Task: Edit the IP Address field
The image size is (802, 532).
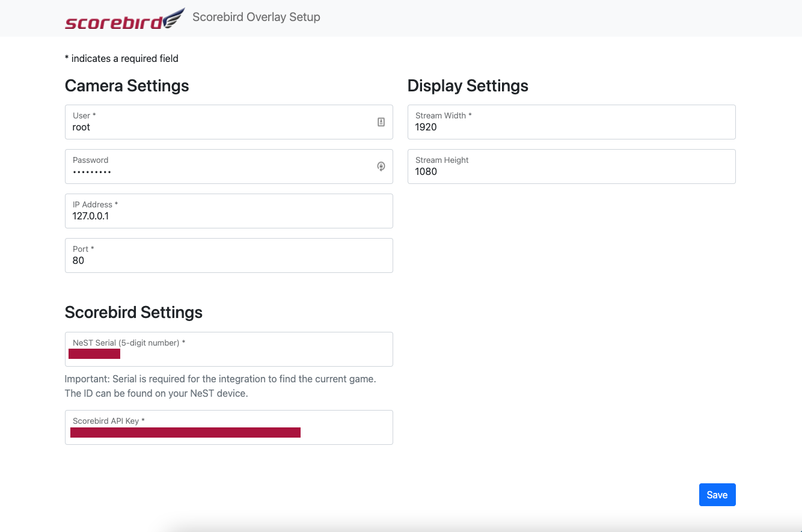Action: [x=229, y=211]
